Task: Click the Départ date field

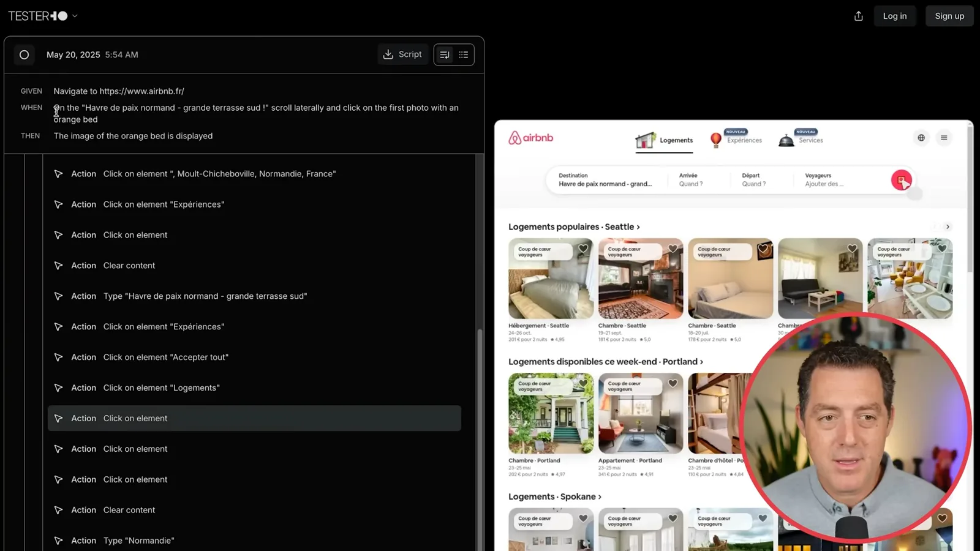Action: point(763,180)
